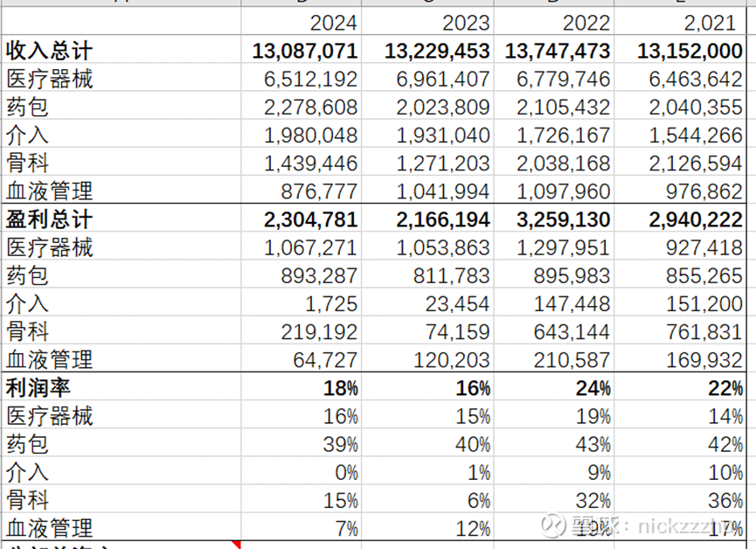Click the cell showing 761,831
This screenshot has height=549, width=756.
(x=680, y=331)
